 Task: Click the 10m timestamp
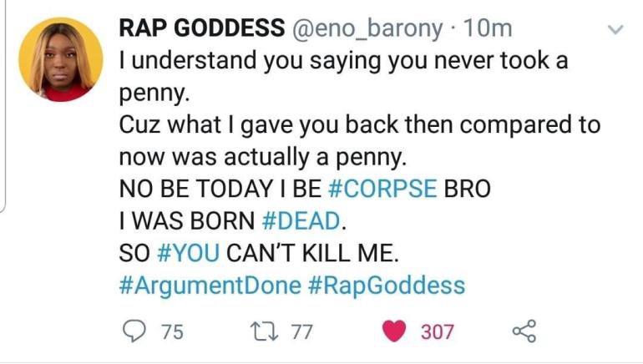487,28
